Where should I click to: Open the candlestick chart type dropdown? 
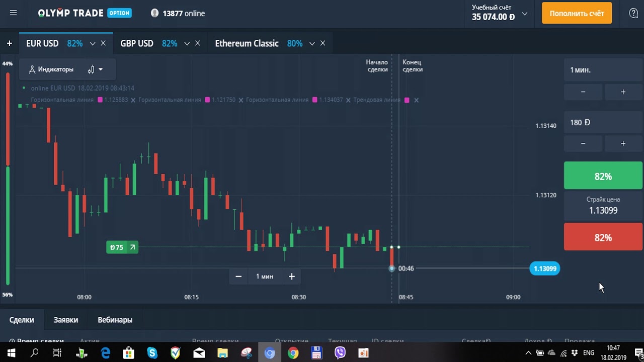pos(95,69)
